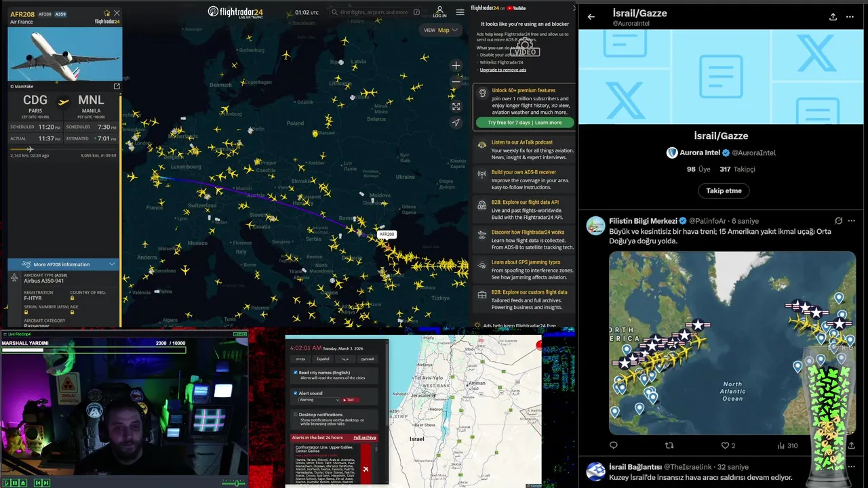Close the AFR208 flight details panel
Screen dimensions: 868x488
pyautogui.click(x=117, y=13)
